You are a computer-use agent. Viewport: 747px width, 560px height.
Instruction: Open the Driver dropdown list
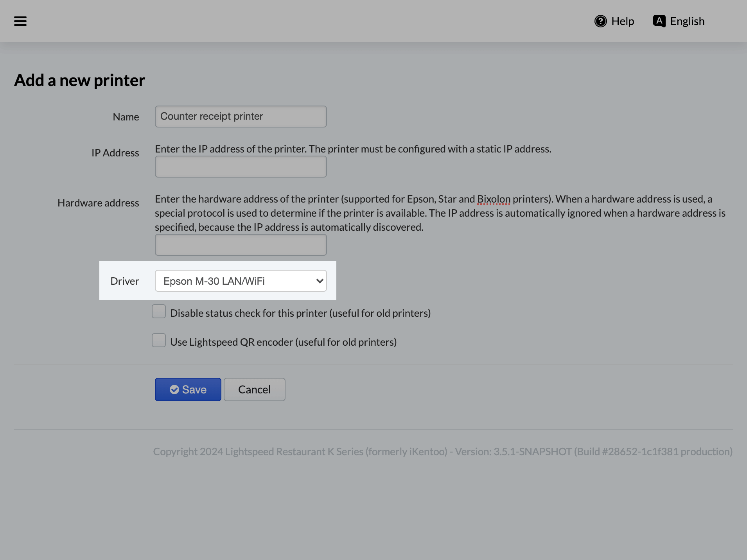click(241, 281)
